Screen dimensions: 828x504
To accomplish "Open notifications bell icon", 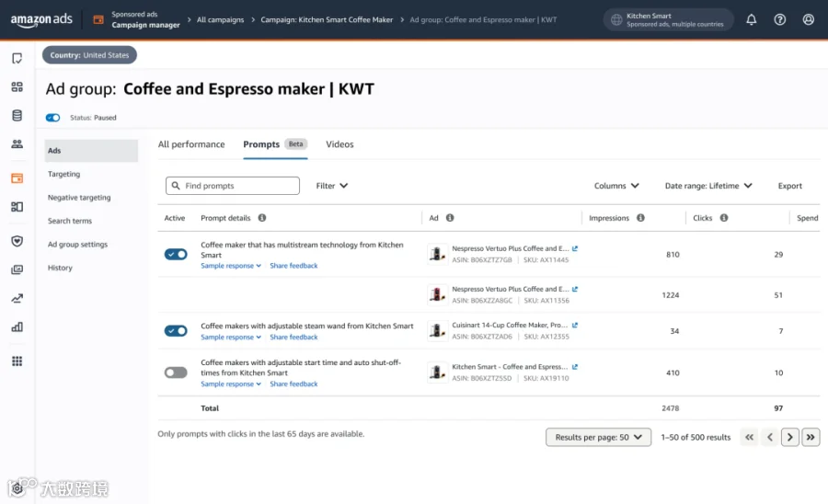I will [751, 19].
